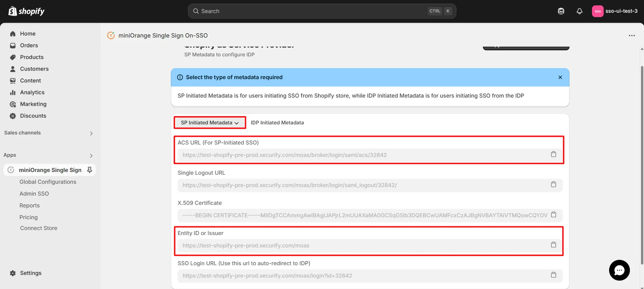Open Global Configurations page

[x=48, y=182]
